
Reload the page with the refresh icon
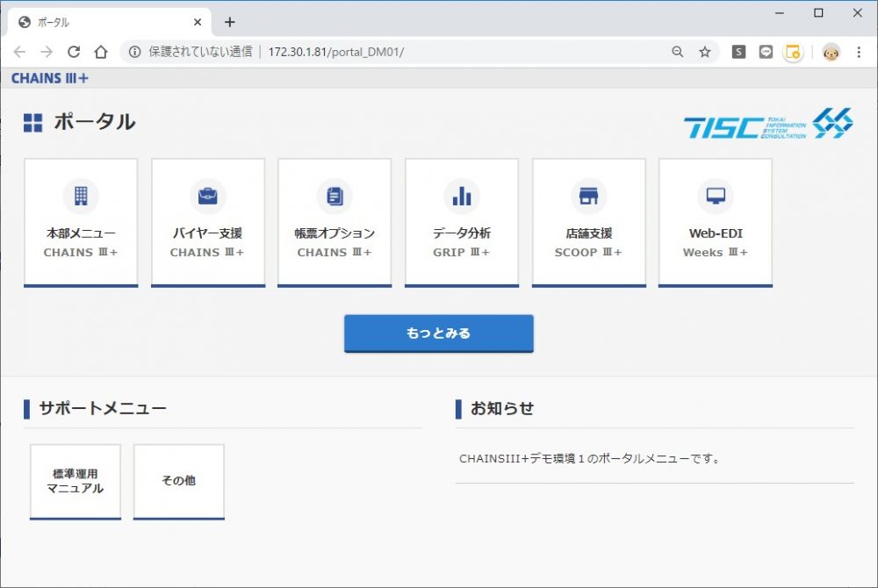pyautogui.click(x=74, y=52)
